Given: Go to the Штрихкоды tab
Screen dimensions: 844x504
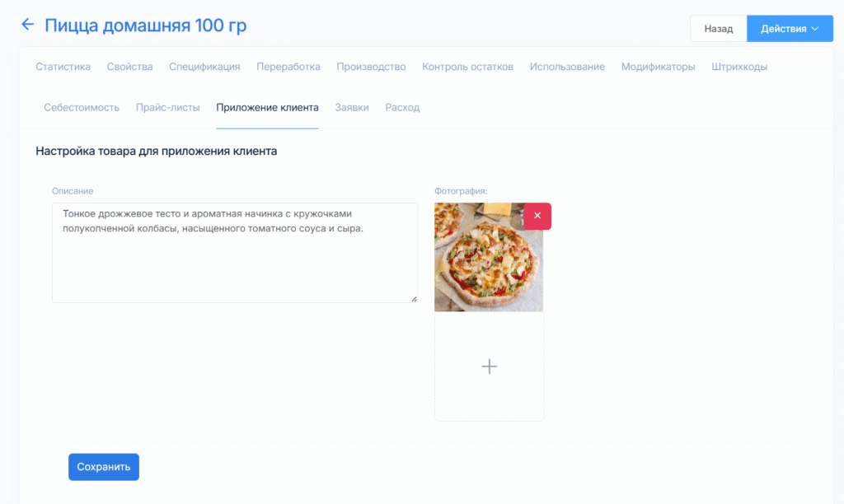Looking at the screenshot, I should tap(739, 67).
